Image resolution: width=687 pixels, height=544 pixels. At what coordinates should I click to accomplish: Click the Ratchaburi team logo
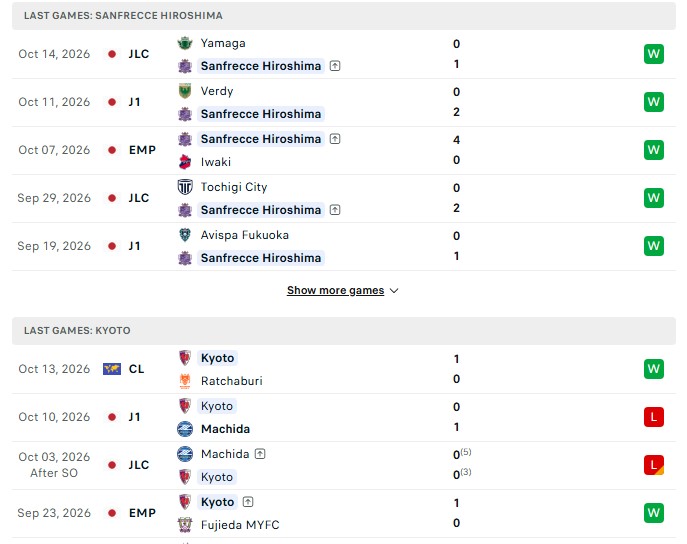coord(185,381)
